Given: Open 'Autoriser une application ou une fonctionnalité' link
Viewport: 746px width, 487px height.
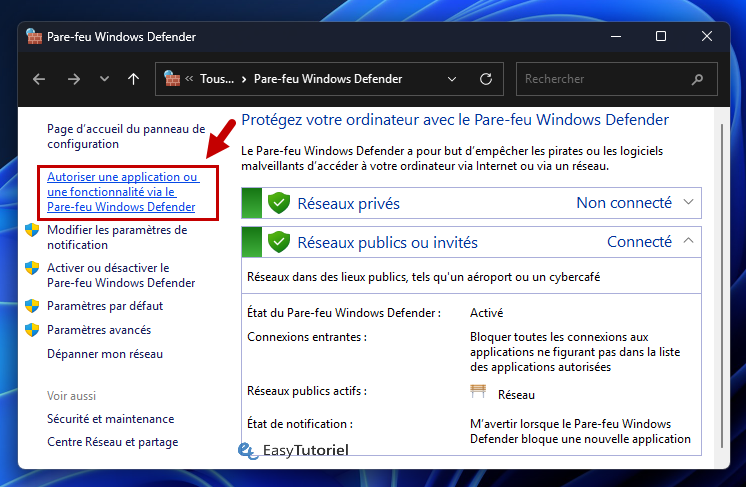Looking at the screenshot, I should pyautogui.click(x=123, y=192).
